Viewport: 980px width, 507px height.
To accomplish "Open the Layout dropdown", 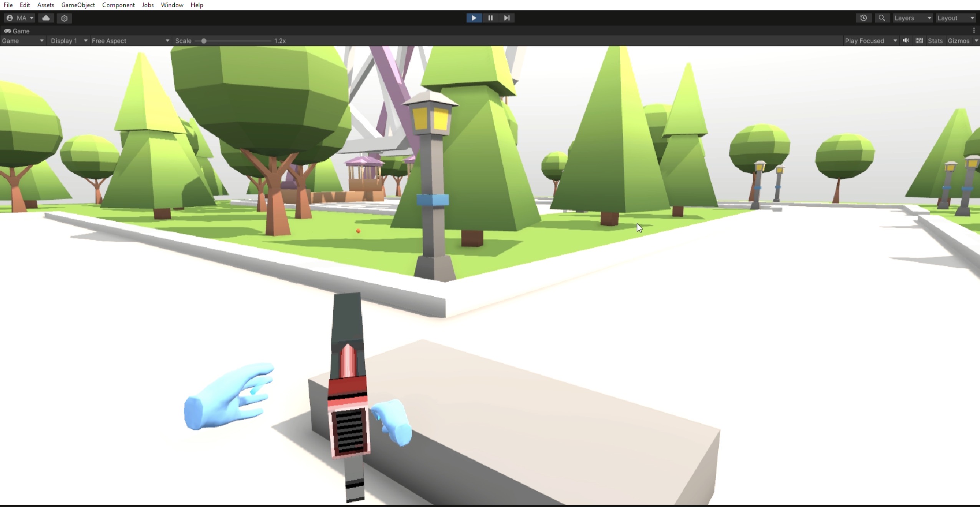I will tap(955, 18).
